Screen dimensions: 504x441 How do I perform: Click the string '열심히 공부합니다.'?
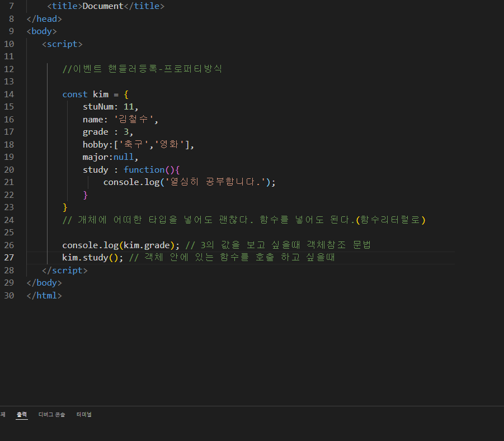pos(215,182)
